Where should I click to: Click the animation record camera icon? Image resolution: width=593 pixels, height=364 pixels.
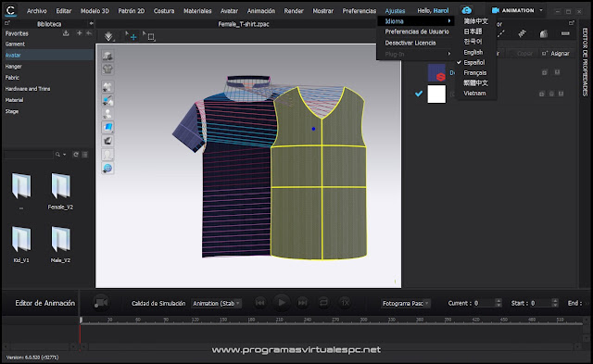[101, 303]
